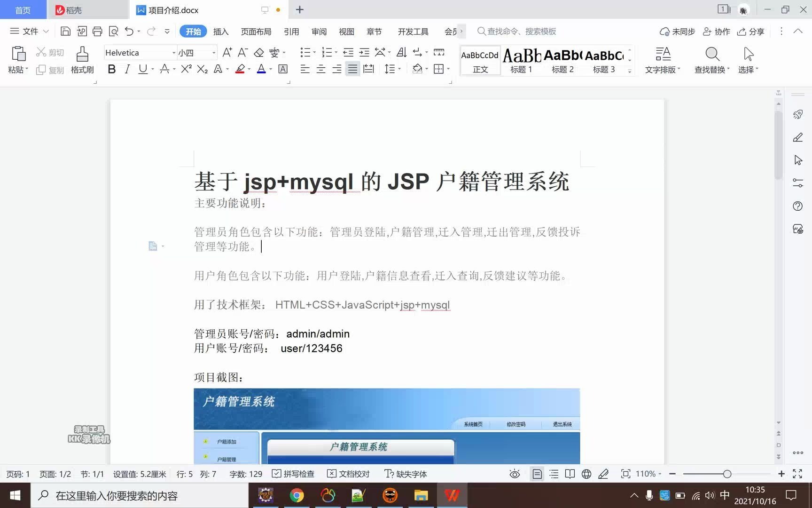Screen dimensions: 812x508
Task: Open the settings sliders icon in sidebar
Action: coord(798,183)
